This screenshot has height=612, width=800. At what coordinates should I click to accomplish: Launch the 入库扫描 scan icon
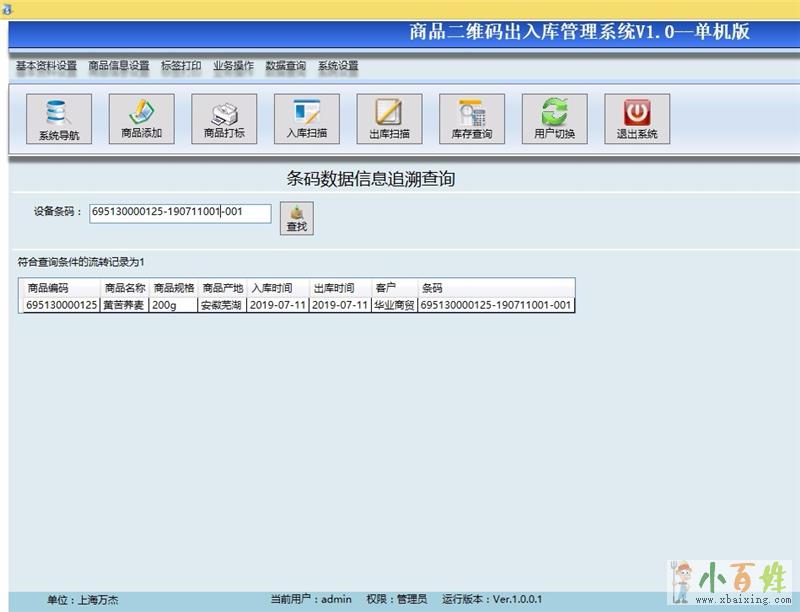click(307, 119)
